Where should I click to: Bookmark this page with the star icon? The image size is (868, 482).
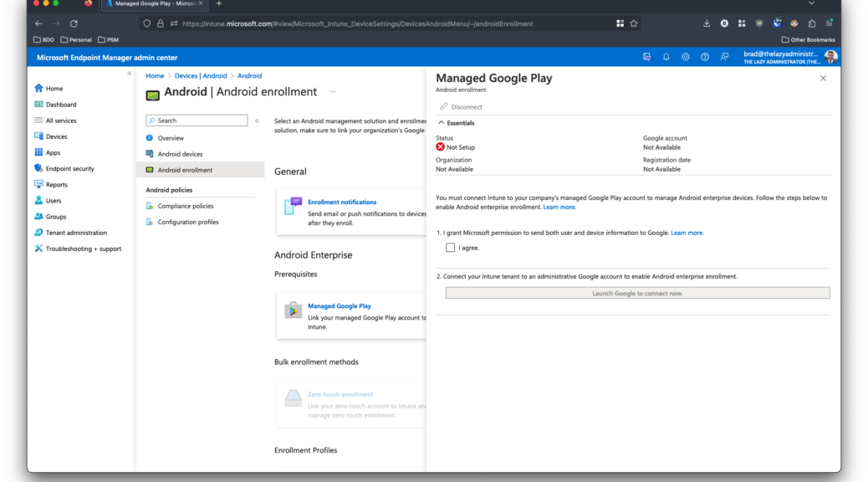coord(634,23)
